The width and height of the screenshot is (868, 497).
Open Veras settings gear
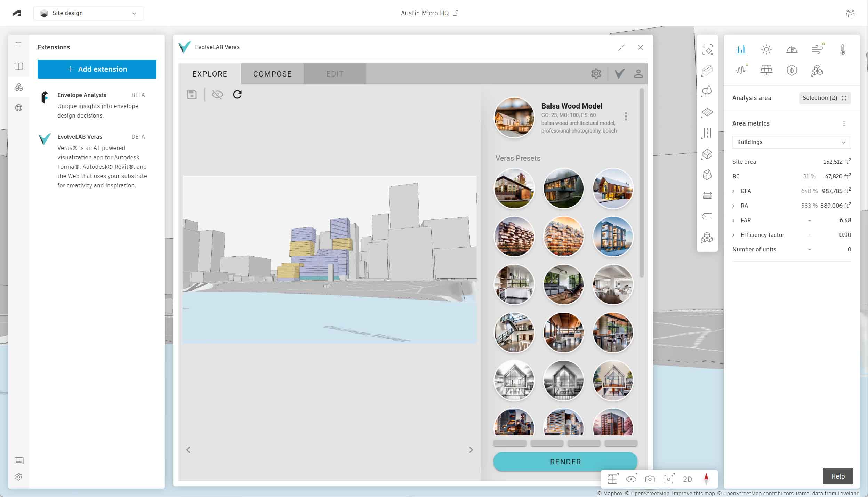point(596,73)
